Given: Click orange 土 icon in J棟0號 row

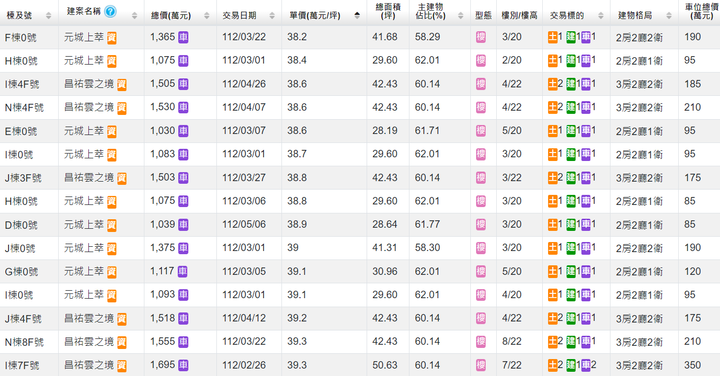Looking at the screenshot, I should (x=552, y=248).
